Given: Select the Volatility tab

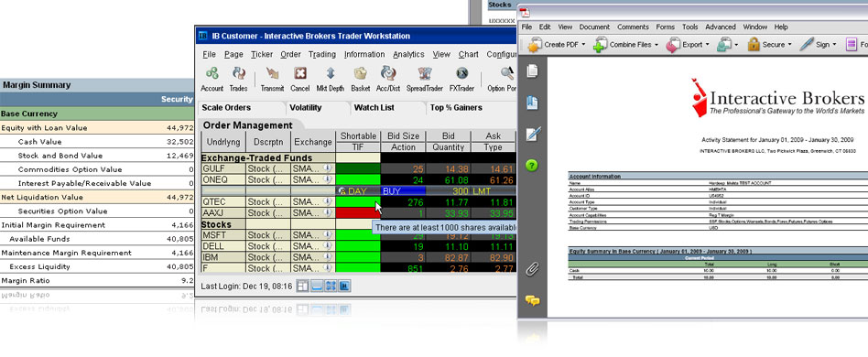Looking at the screenshot, I should point(306,107).
